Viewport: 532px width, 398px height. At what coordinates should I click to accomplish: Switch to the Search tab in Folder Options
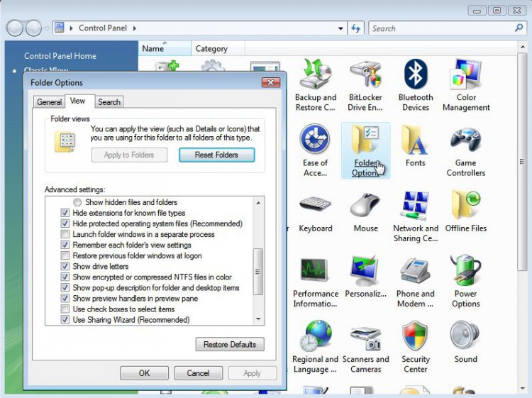pyautogui.click(x=109, y=101)
